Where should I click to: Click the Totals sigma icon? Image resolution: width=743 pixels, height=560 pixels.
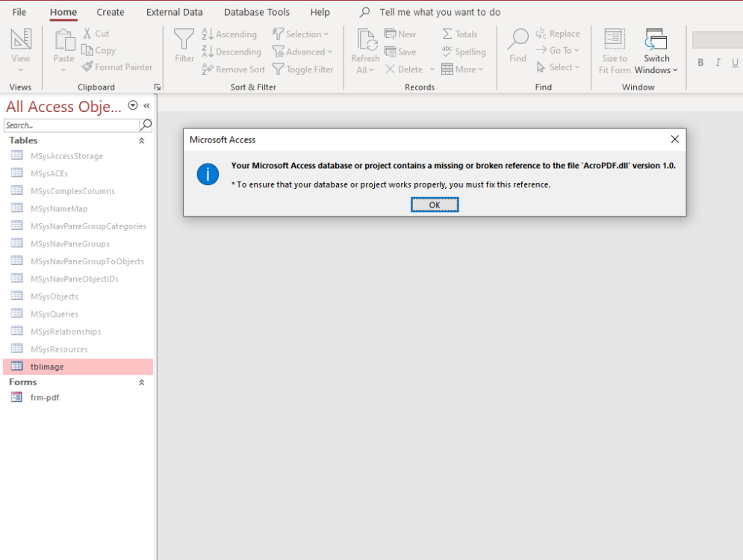pos(459,34)
